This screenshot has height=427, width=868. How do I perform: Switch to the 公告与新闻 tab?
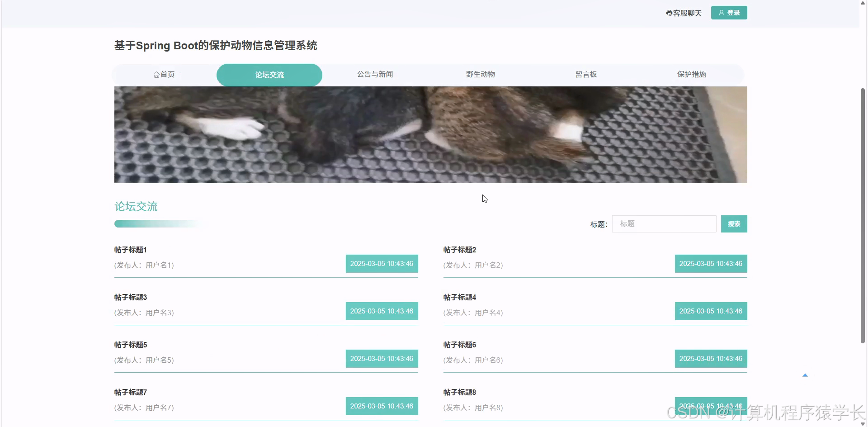pyautogui.click(x=375, y=74)
